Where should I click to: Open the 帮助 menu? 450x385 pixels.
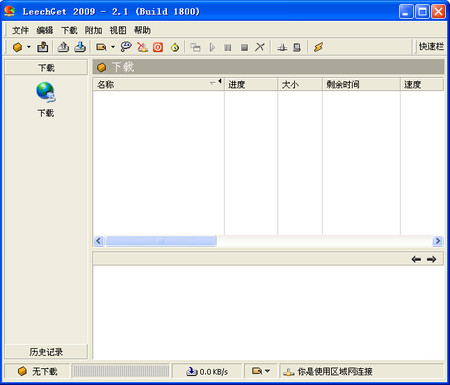(x=142, y=30)
